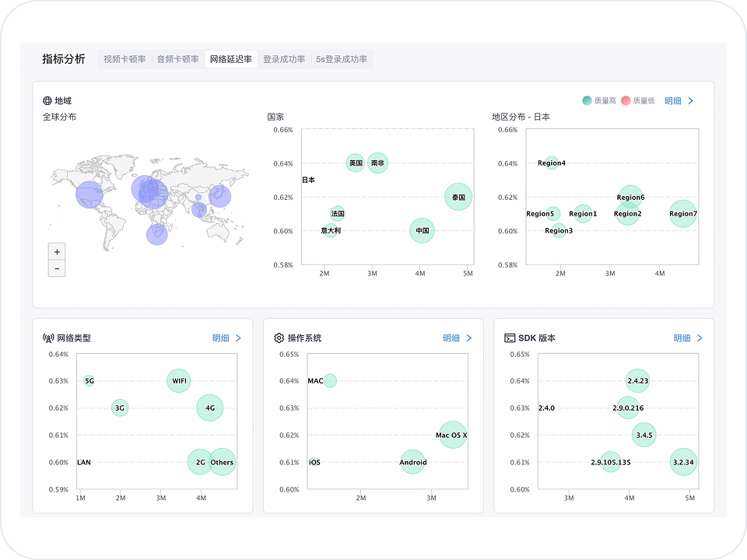The width and height of the screenshot is (747, 560).
Task: Select the 2G bubble
Action: [x=200, y=462]
